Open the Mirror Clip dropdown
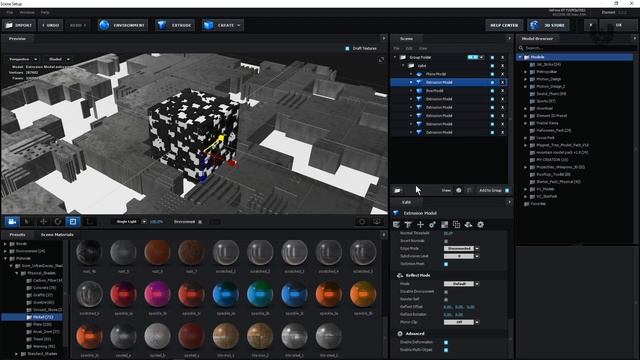The image size is (640, 360). (x=461, y=322)
